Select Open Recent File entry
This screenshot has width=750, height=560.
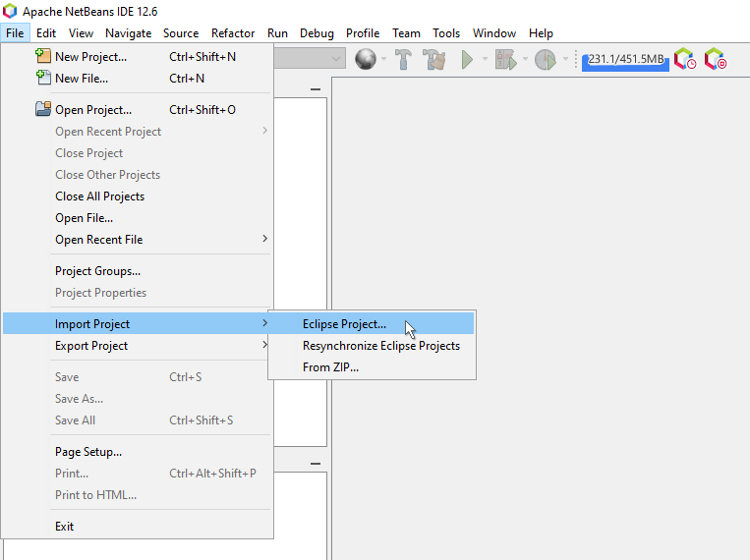138,239
